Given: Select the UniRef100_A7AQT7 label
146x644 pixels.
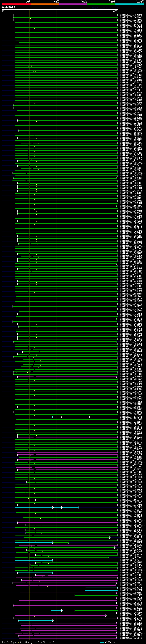Looking at the screenshot, I should pyautogui.click(x=131, y=309).
